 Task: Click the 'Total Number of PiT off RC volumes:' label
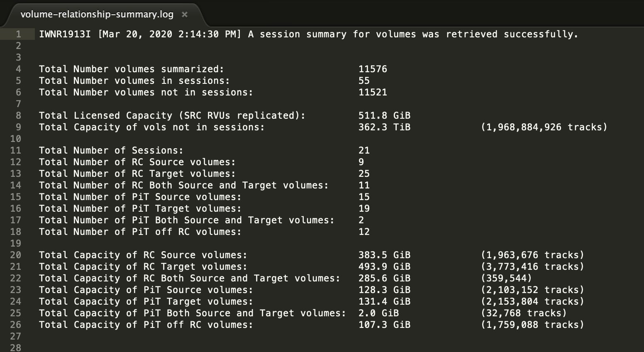pyautogui.click(x=140, y=232)
